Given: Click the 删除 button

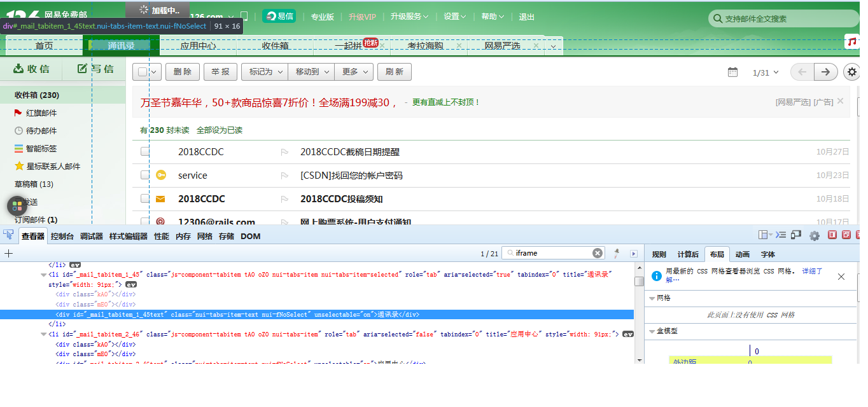Looking at the screenshot, I should [x=183, y=72].
